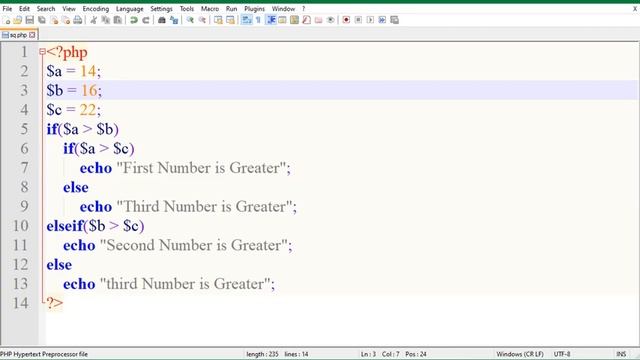Open the View menu
This screenshot has height=360, width=640.
click(69, 9)
